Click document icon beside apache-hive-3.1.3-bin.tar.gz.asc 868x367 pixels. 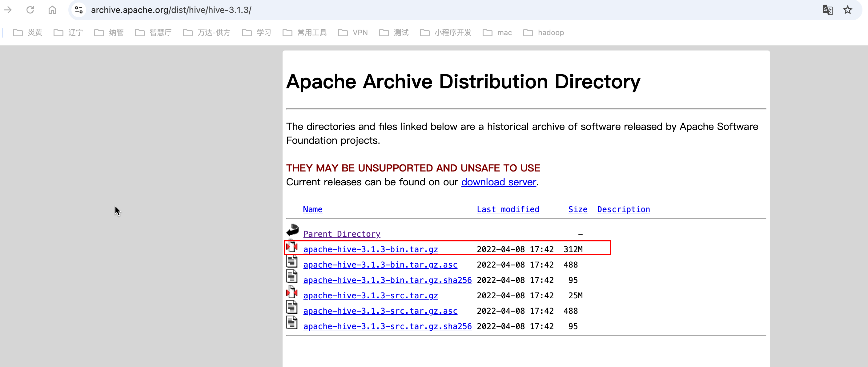292,261
